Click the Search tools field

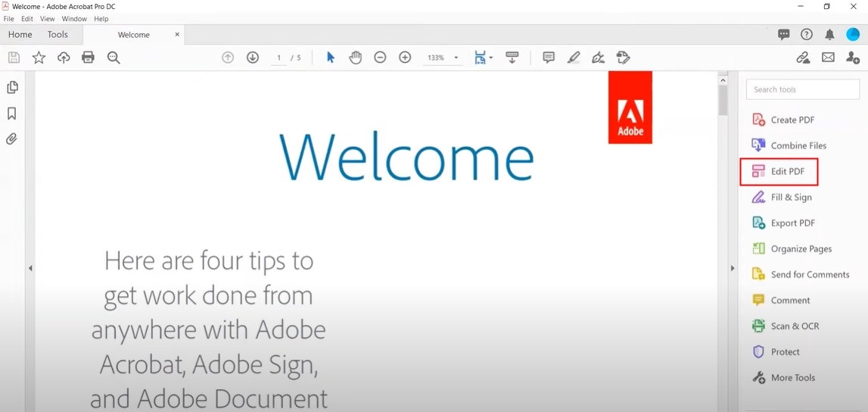[x=803, y=89]
